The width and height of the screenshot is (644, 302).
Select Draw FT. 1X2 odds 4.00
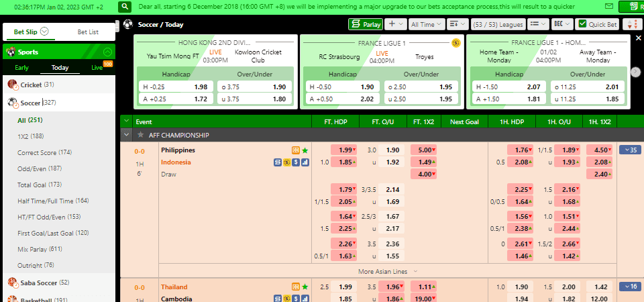423,174
